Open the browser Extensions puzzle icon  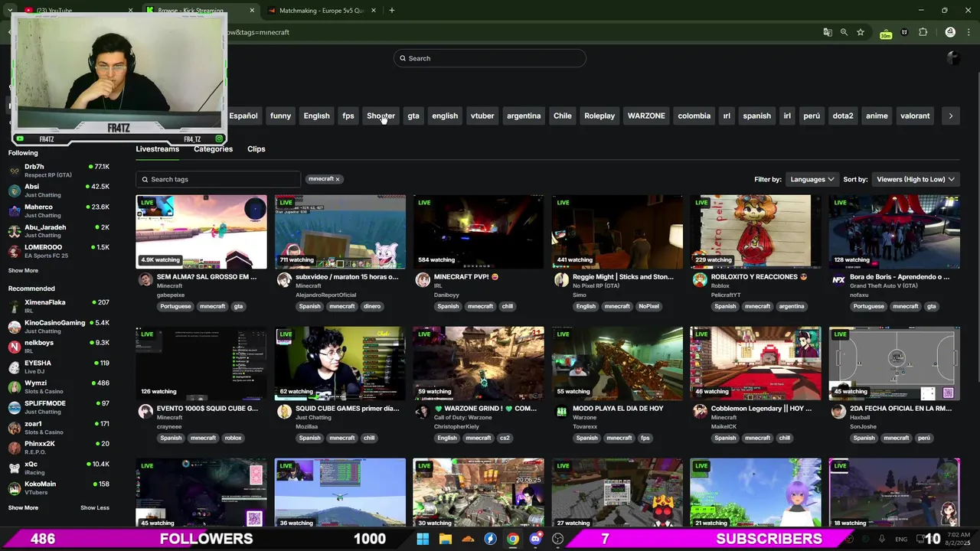[923, 32]
